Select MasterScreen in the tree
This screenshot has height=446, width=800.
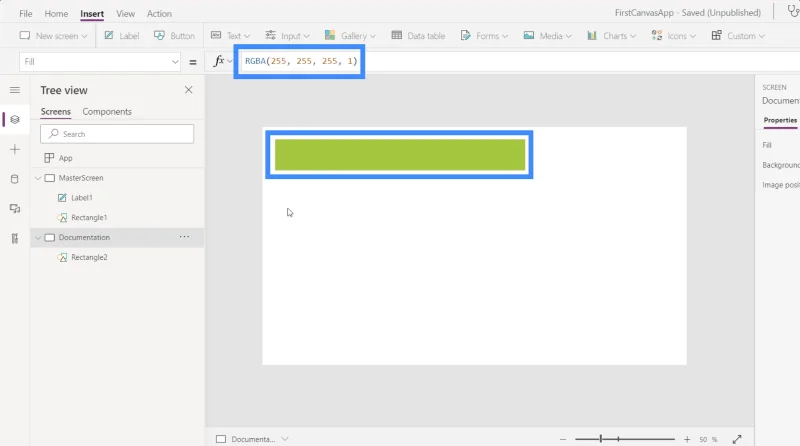pyautogui.click(x=81, y=178)
